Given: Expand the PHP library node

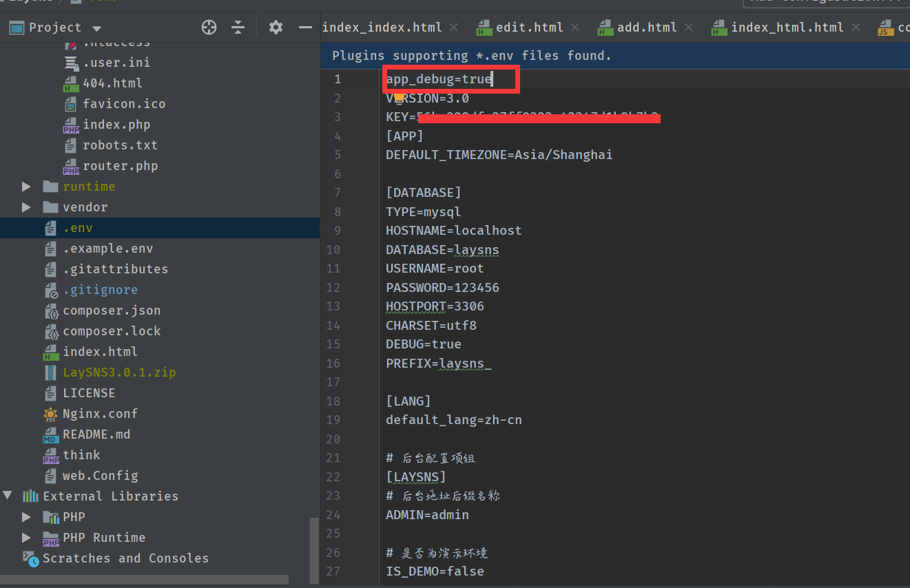Looking at the screenshot, I should coord(26,517).
